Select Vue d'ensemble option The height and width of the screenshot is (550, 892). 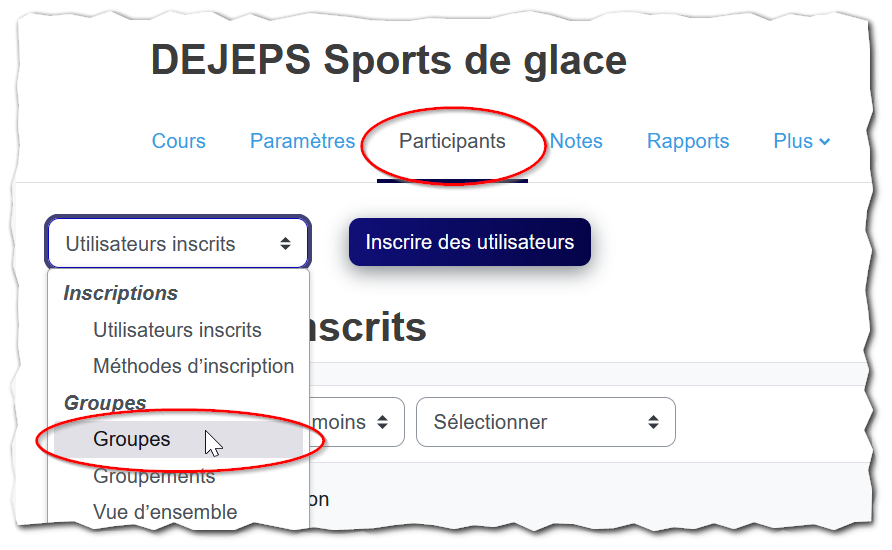pyautogui.click(x=165, y=512)
